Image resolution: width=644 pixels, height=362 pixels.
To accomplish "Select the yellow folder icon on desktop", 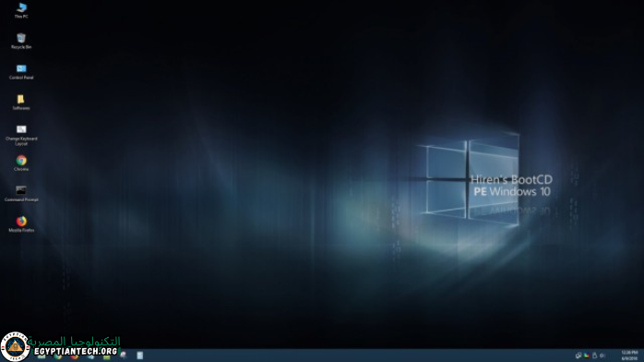I will point(21,102).
